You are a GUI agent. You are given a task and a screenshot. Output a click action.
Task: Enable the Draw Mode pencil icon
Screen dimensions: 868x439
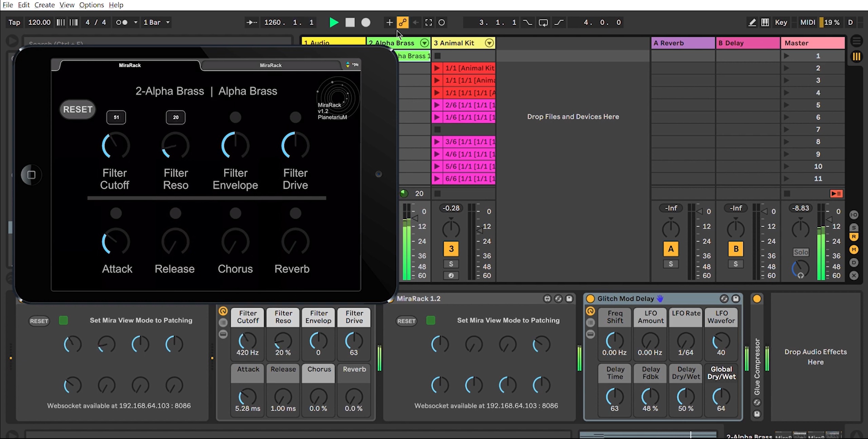click(x=752, y=22)
